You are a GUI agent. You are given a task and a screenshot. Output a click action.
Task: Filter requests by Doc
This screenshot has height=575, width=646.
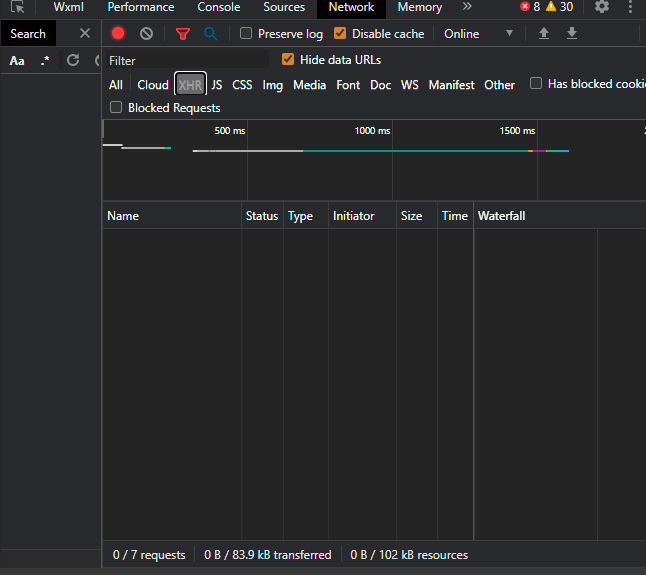tap(381, 85)
